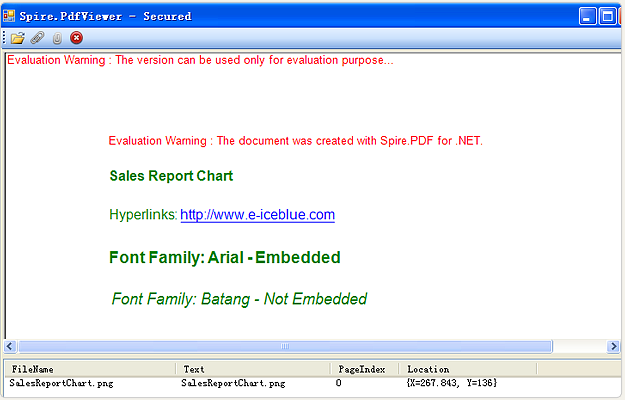Click the grayed paperclip toolbar icon
Image resolution: width=625 pixels, height=400 pixels.
point(57,38)
